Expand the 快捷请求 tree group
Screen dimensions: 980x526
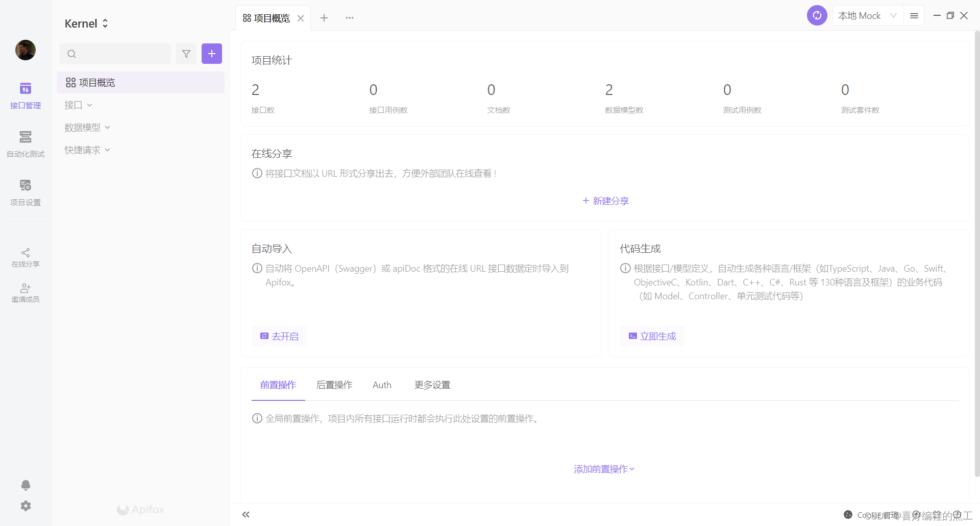pyautogui.click(x=87, y=150)
